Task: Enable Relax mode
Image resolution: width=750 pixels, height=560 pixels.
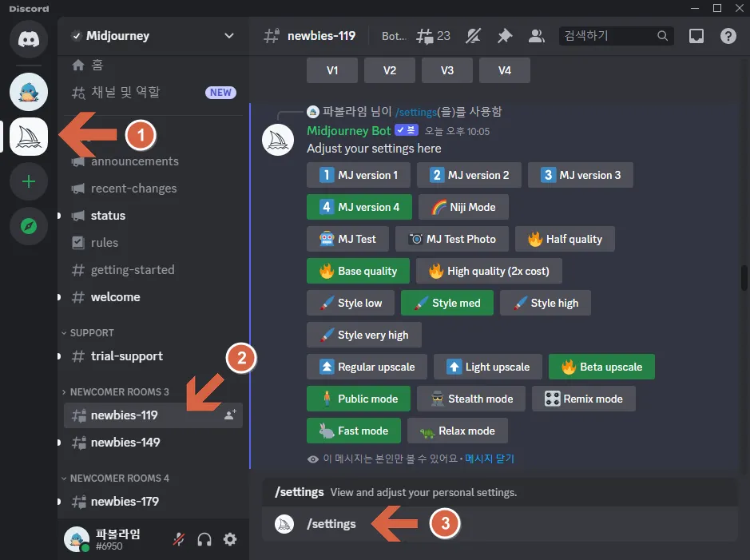Action: point(458,431)
